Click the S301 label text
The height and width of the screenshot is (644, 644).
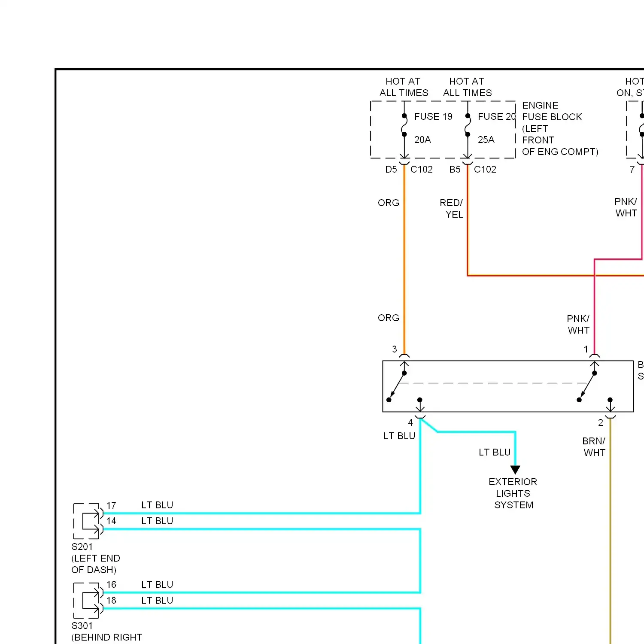[x=82, y=626]
